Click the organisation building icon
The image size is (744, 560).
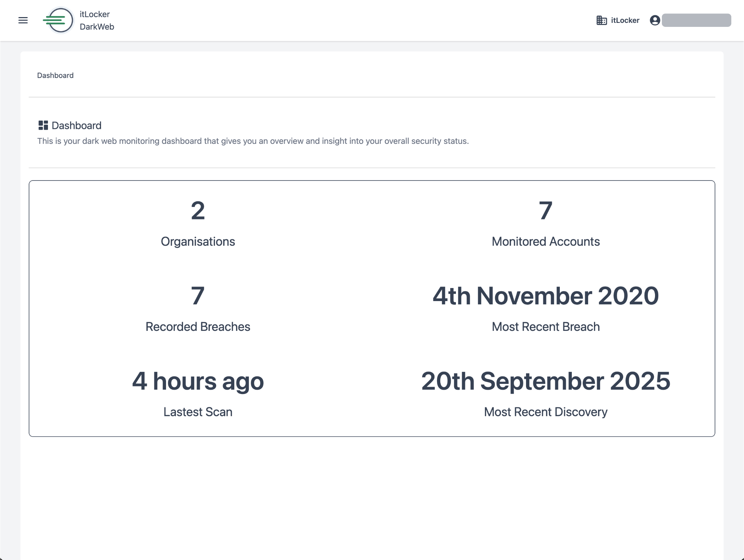(602, 20)
